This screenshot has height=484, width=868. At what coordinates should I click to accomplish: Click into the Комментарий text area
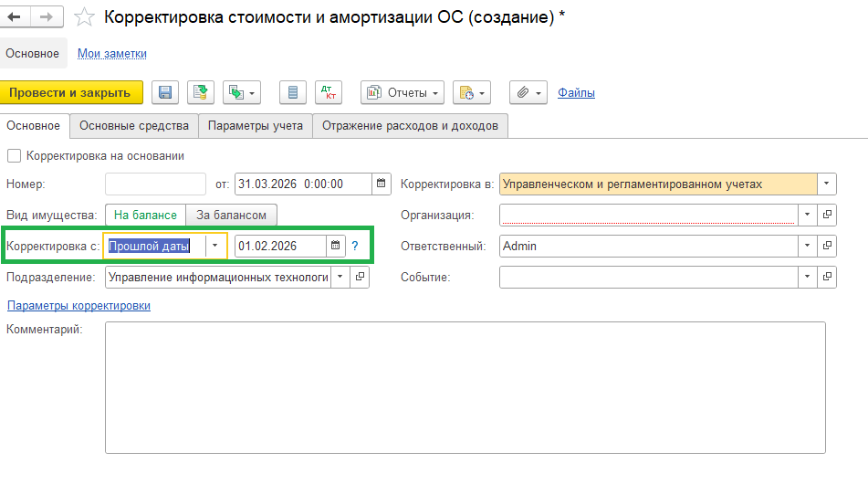[x=465, y=386]
